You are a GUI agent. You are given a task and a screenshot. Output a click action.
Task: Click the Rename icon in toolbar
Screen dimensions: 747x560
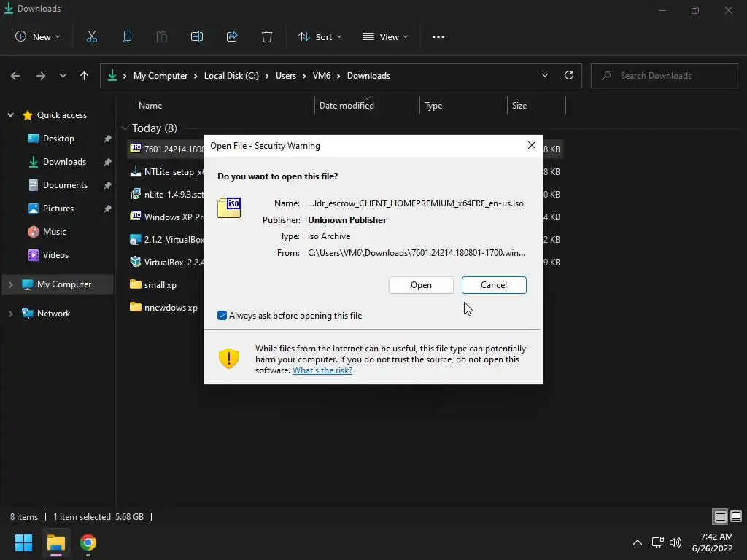(x=197, y=36)
